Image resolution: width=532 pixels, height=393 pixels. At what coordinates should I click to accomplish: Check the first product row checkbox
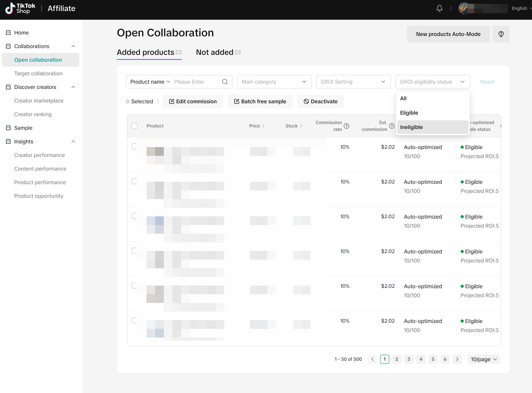134,146
